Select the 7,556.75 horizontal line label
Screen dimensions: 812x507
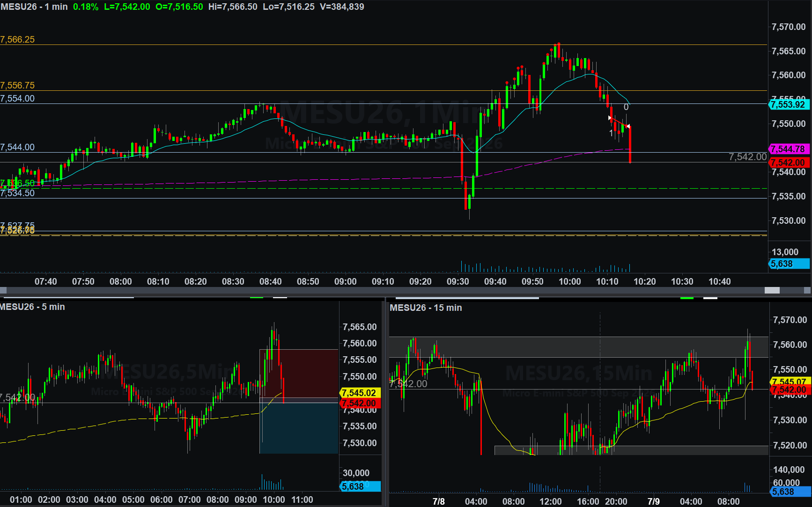[x=17, y=85]
